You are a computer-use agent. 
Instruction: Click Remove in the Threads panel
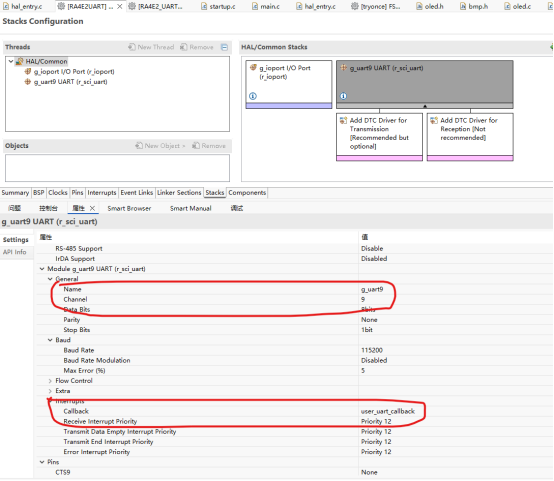[197, 47]
